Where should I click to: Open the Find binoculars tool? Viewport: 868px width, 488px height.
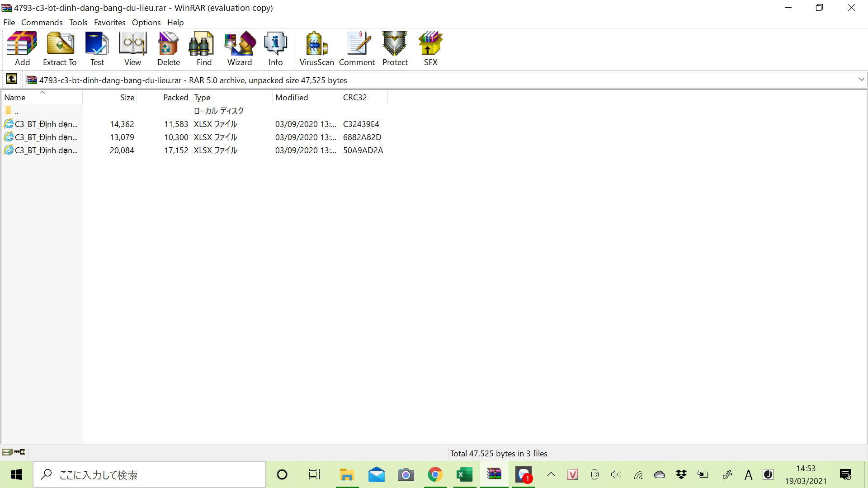pos(204,49)
